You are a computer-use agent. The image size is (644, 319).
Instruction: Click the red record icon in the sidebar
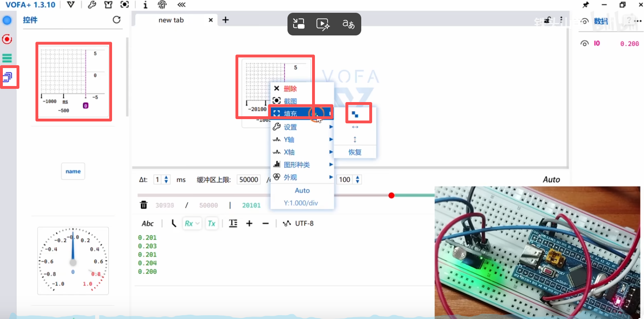click(x=7, y=39)
